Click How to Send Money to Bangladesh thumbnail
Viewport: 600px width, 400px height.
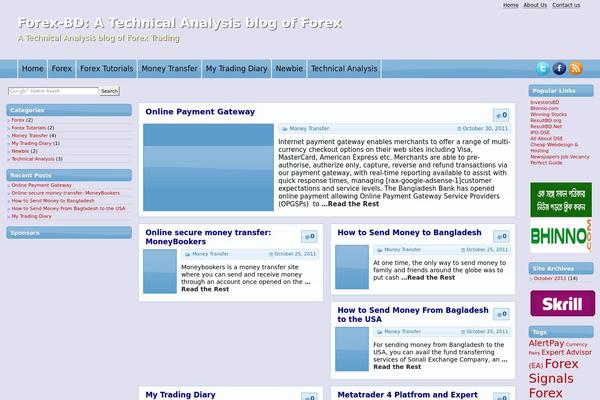[x=352, y=267]
